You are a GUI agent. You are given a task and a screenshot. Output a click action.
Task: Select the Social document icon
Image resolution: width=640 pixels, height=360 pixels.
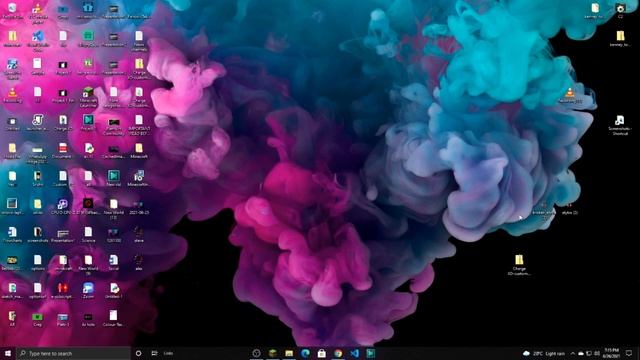click(113, 263)
